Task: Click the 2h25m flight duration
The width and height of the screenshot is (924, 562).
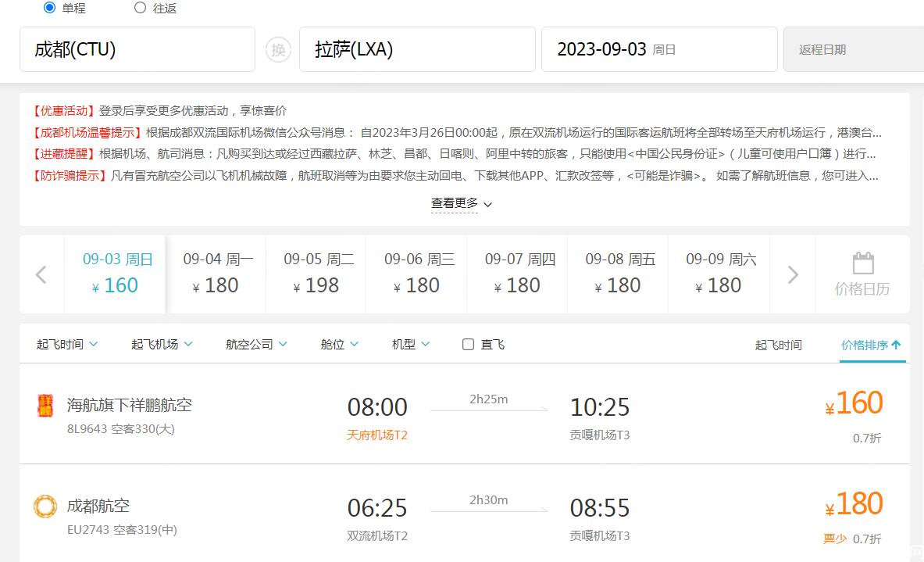Action: (488, 399)
